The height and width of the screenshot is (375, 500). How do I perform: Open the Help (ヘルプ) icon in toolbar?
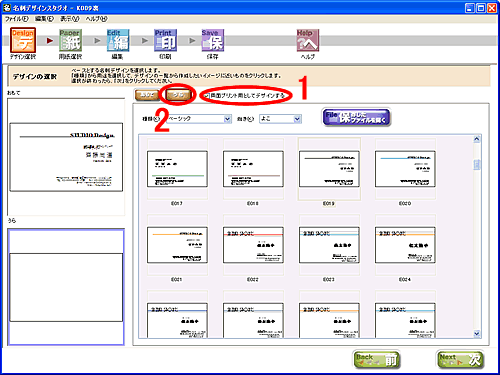[308, 40]
